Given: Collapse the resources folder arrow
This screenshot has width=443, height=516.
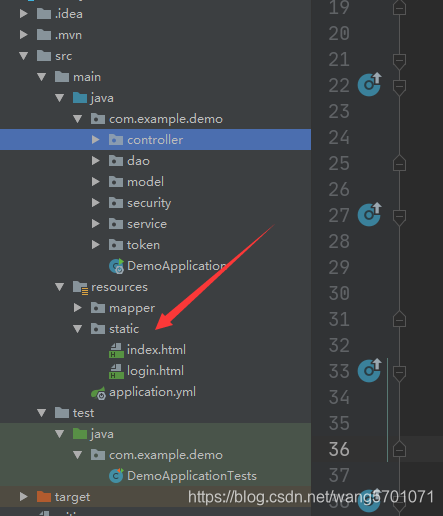Looking at the screenshot, I should (60, 287).
